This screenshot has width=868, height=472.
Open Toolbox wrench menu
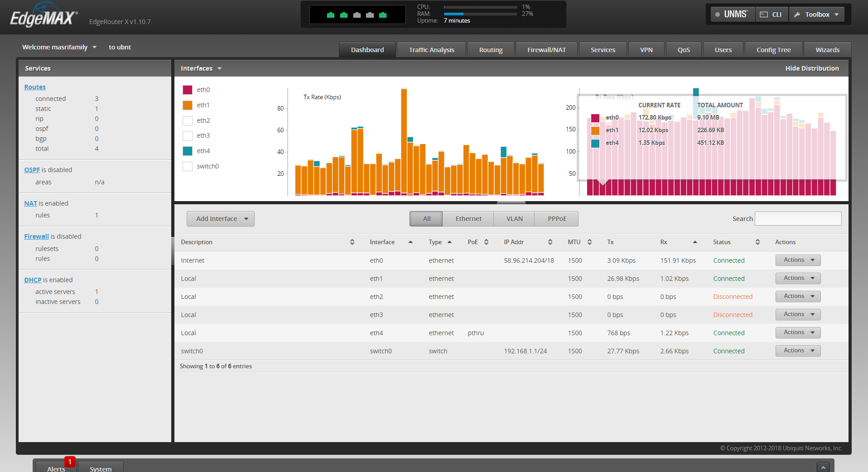[x=817, y=14]
